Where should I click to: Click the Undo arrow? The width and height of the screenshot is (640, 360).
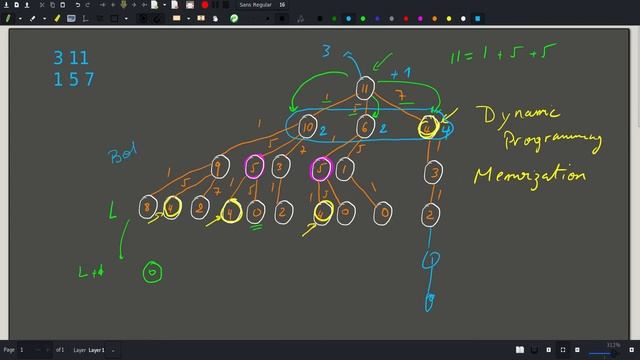coord(78,5)
